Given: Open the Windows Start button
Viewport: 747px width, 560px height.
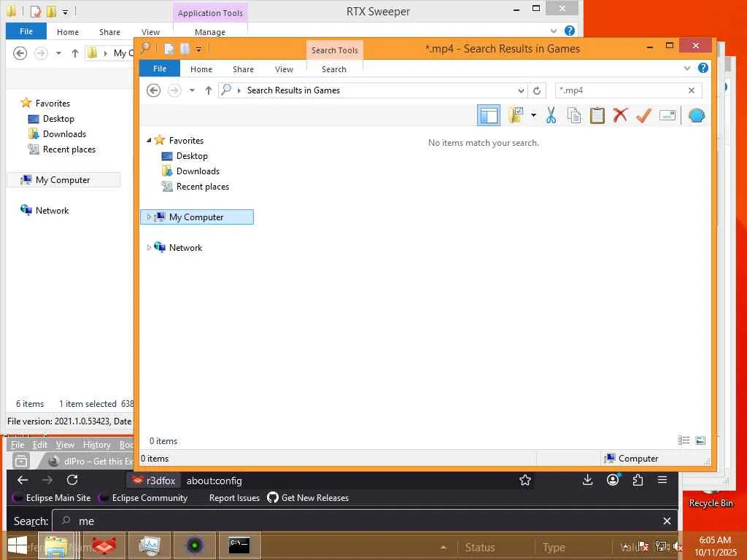Looking at the screenshot, I should click(x=18, y=545).
